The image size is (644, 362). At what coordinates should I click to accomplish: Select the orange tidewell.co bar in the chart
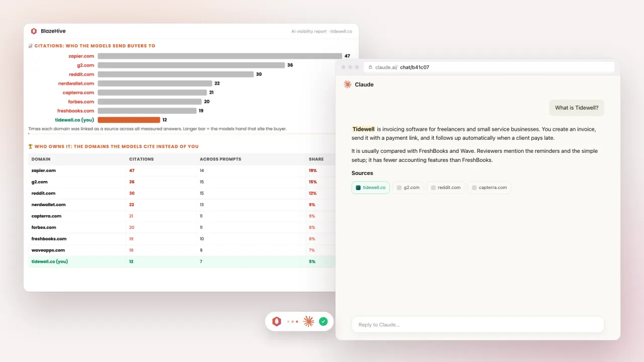coord(129,120)
